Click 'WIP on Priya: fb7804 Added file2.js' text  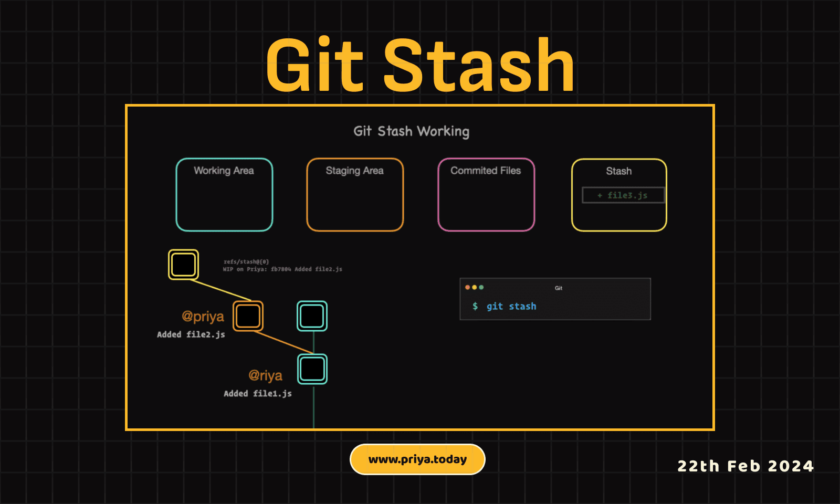click(282, 269)
